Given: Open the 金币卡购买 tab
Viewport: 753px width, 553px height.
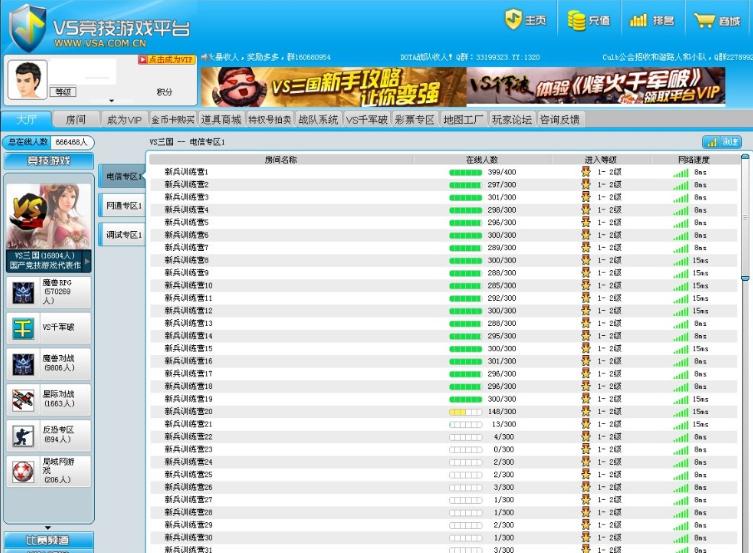Looking at the screenshot, I should [173, 120].
